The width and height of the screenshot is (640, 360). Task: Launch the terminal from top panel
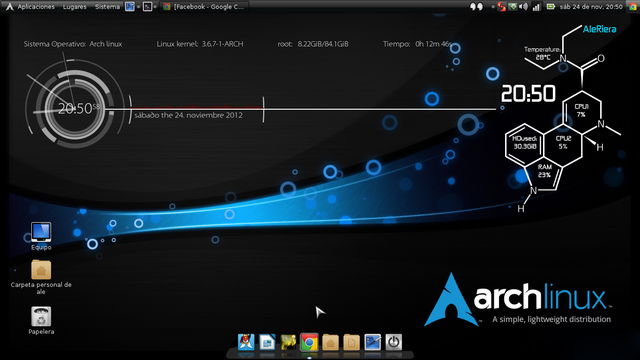coord(147,7)
